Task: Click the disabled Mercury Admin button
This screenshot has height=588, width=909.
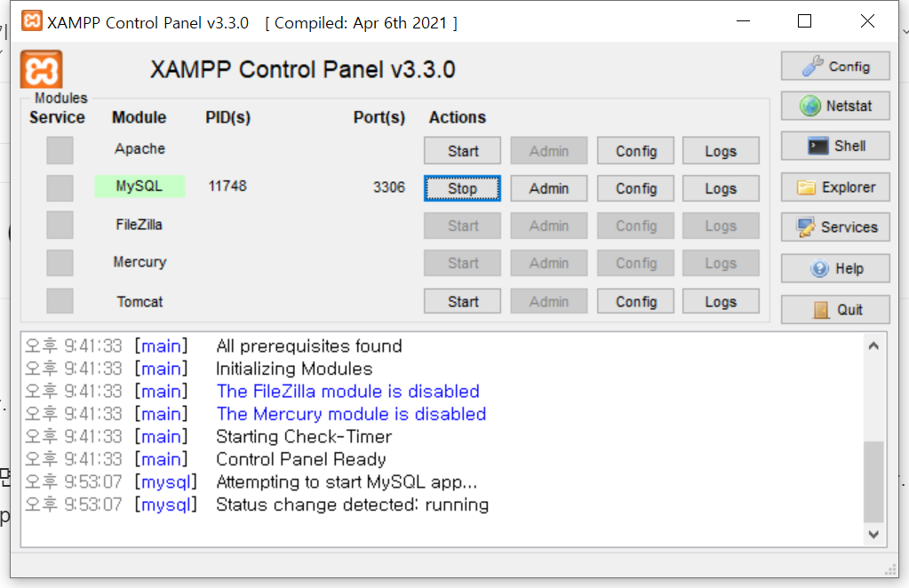Action: (x=548, y=263)
